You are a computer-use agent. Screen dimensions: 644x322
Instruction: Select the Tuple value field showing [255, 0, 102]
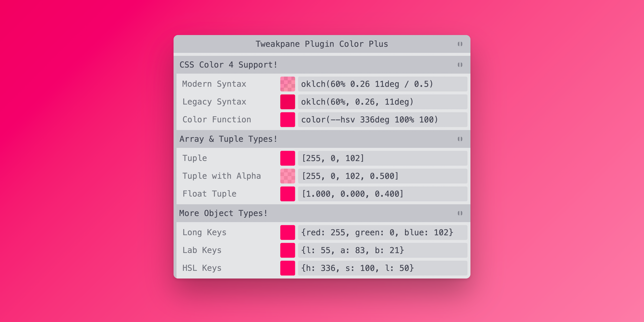coord(382,158)
